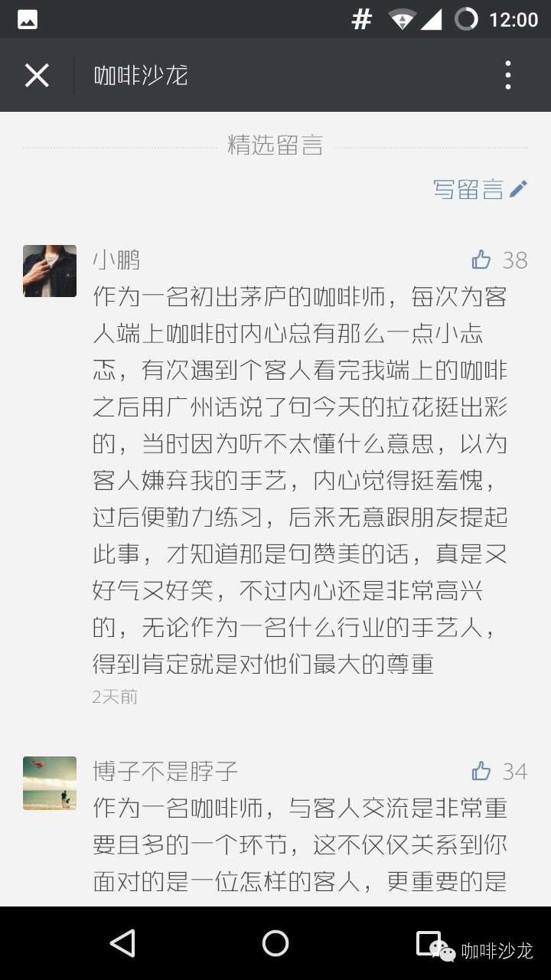Tap the 38 like count on 小鹏's comment

pos(515,260)
